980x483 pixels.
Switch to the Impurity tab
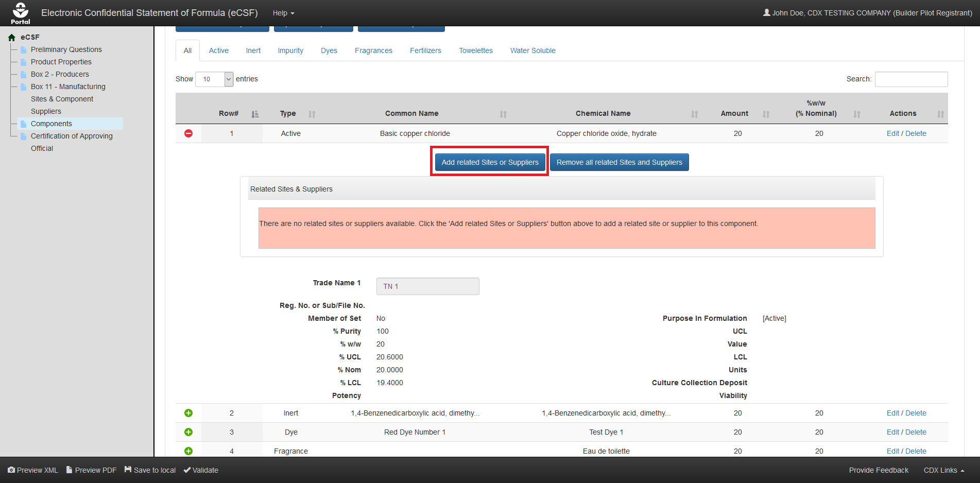[x=290, y=50]
